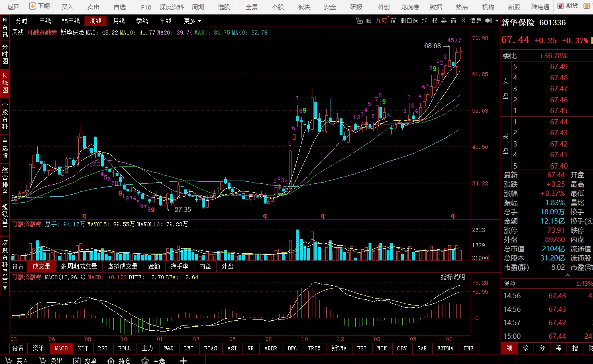Viewport: 593px width, 364px height.
Task: Open dropdown arrow beside collapse panel icon
Action: pos(497,21)
